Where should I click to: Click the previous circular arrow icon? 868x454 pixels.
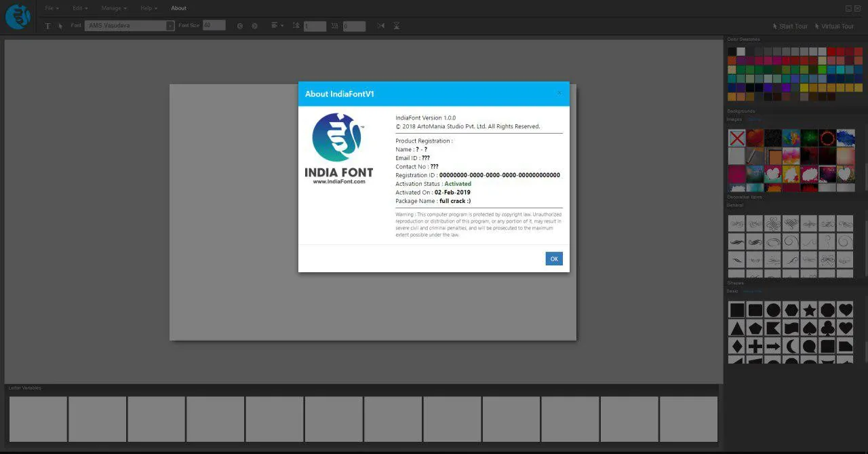(x=240, y=26)
